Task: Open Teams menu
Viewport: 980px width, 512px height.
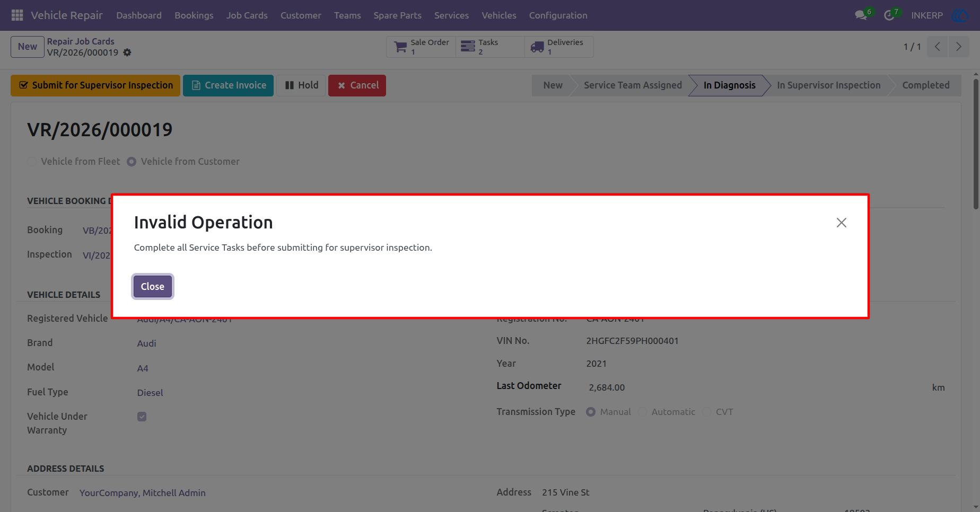Action: coord(347,15)
